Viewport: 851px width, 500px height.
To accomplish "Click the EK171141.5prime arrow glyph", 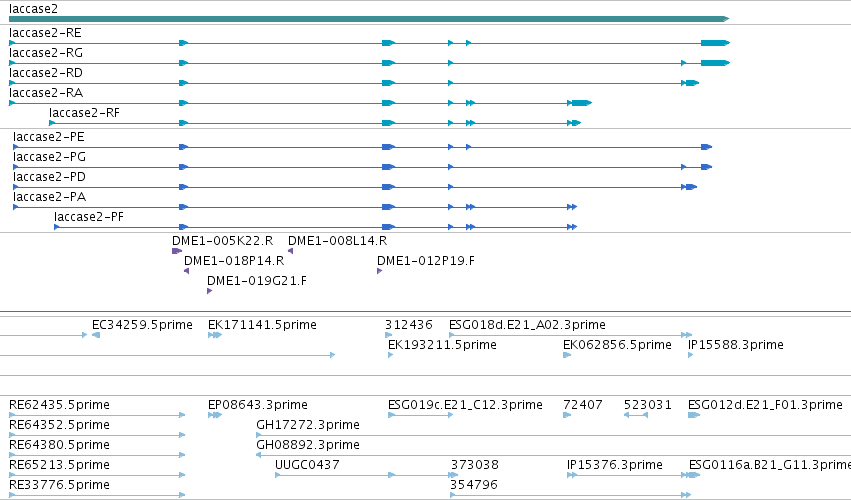I will tap(215, 336).
